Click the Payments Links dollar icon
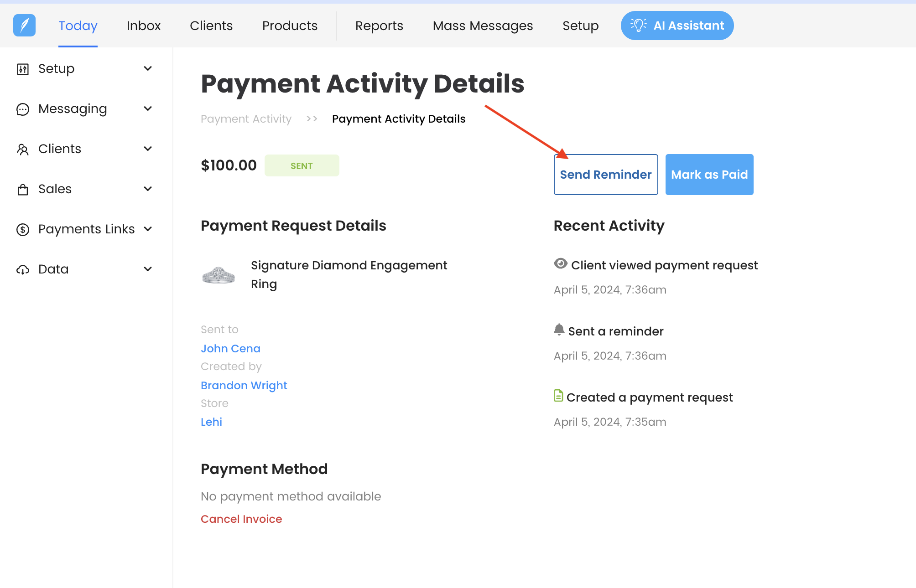Screen dimensions: 916x588 [22, 229]
